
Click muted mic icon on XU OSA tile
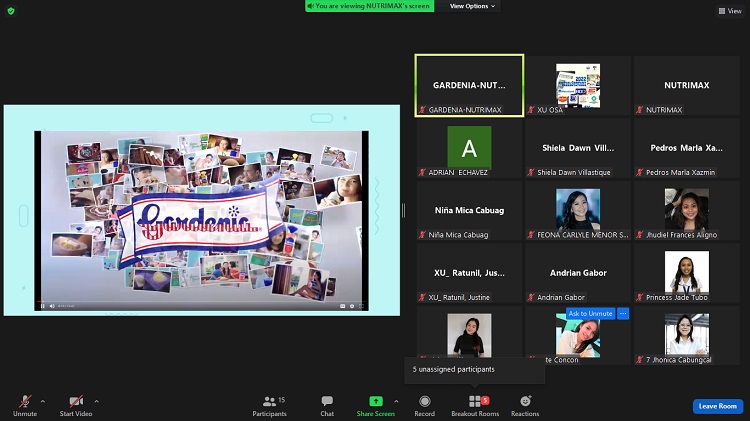[x=531, y=110]
